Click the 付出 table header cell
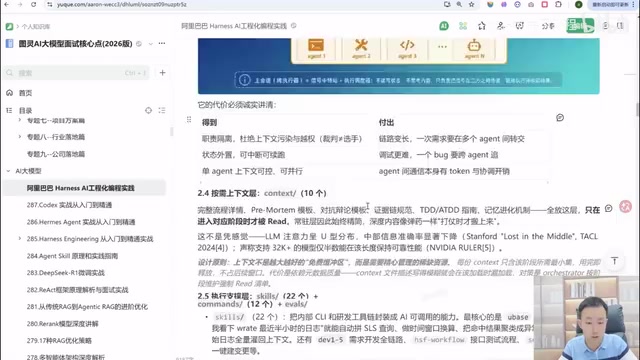Screen dimensions: 640x360 461,122
